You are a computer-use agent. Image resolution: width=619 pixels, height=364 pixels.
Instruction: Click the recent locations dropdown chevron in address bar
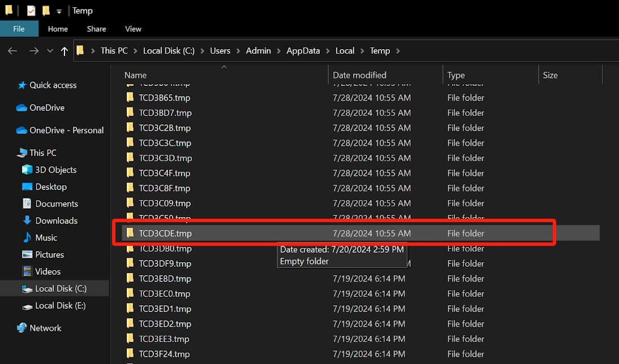click(50, 51)
